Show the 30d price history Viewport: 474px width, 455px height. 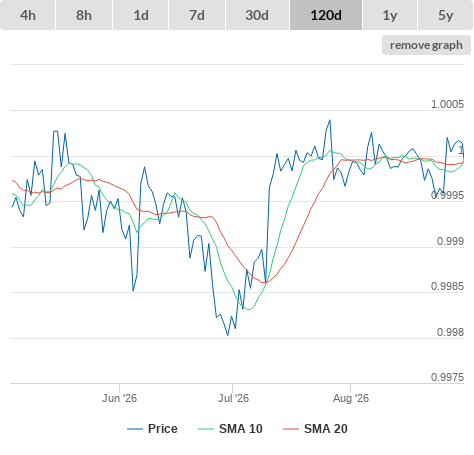[257, 15]
